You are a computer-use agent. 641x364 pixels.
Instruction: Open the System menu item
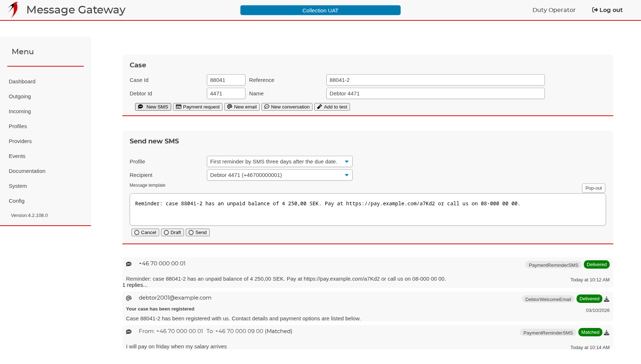point(18,186)
